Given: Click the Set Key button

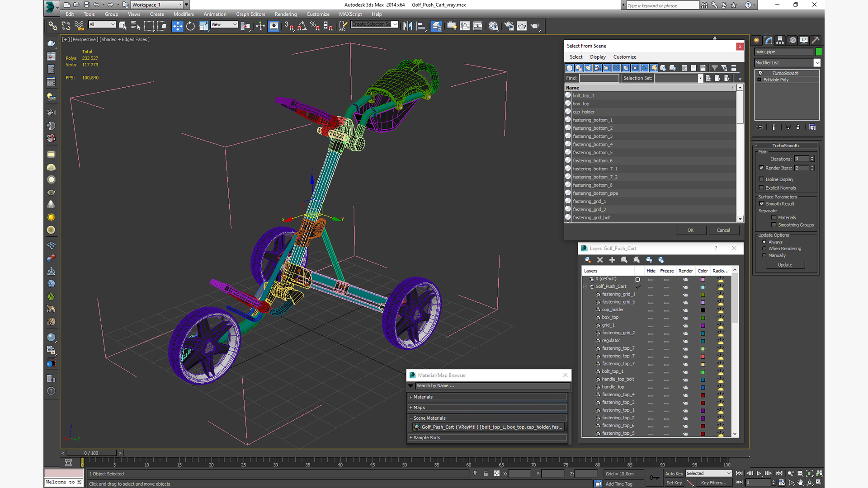Looking at the screenshot, I should (x=674, y=483).
